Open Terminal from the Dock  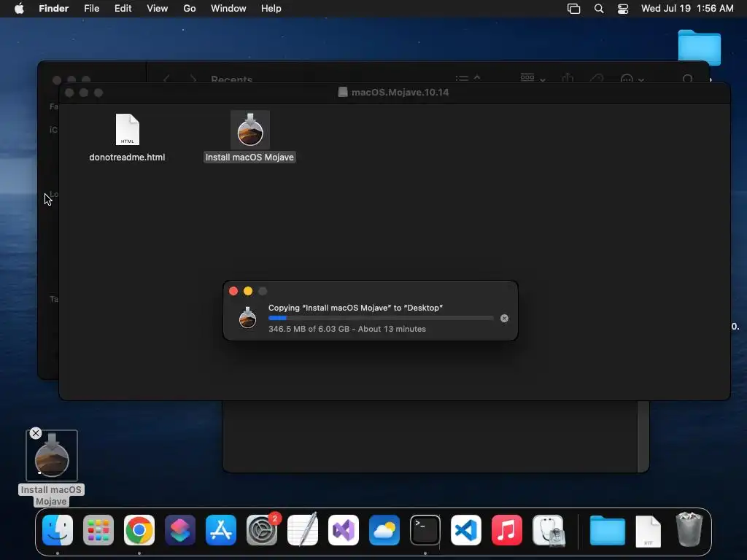tap(425, 530)
